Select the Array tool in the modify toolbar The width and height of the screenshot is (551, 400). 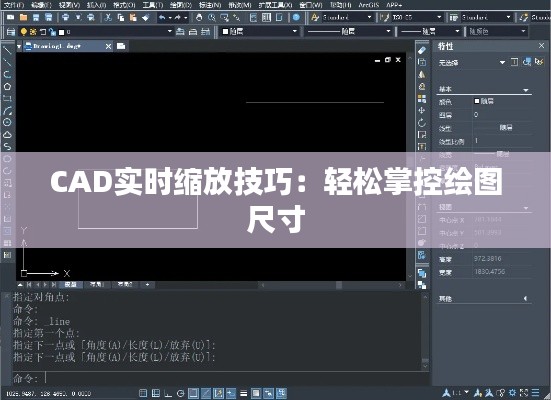pyautogui.click(x=422, y=98)
